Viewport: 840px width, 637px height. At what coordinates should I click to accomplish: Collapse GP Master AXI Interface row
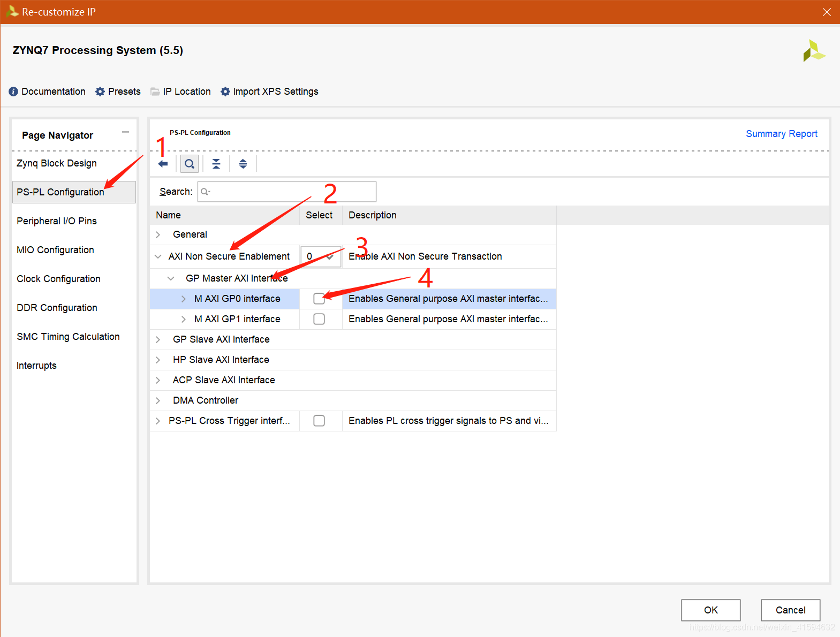click(171, 278)
